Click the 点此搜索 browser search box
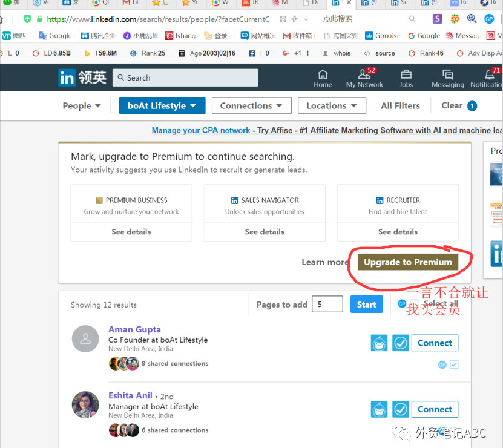The image size is (503, 448). (x=364, y=19)
